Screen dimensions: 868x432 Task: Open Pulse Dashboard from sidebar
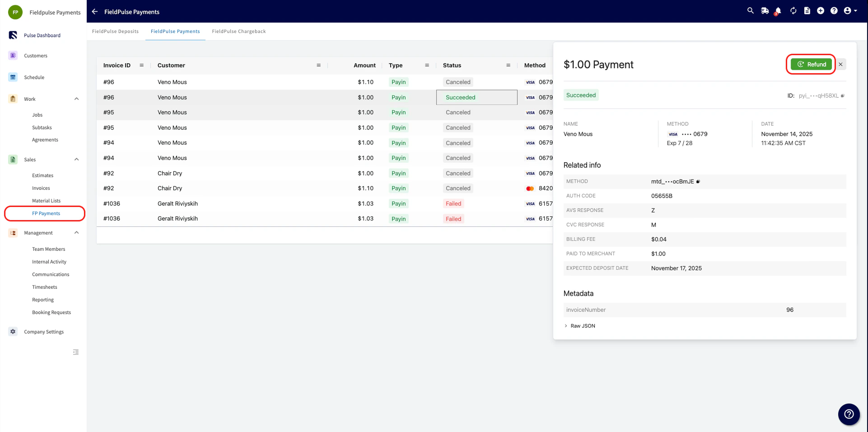[42, 35]
